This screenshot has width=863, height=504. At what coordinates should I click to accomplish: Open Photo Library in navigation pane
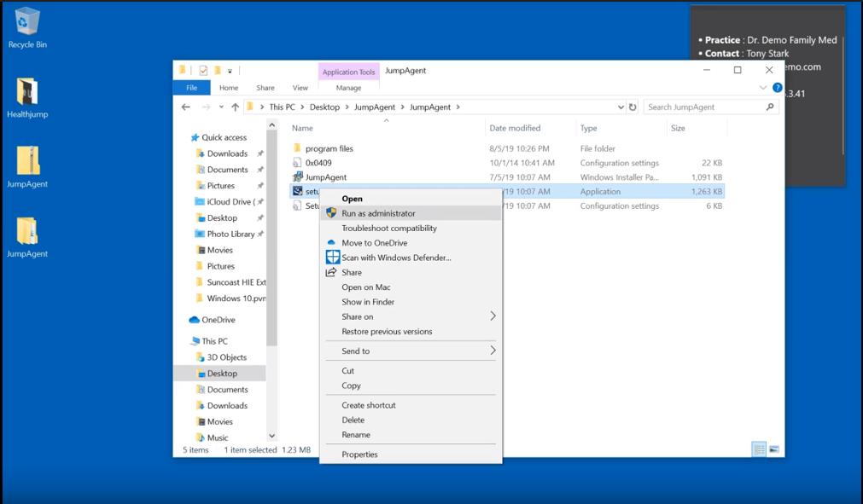pyautogui.click(x=230, y=235)
